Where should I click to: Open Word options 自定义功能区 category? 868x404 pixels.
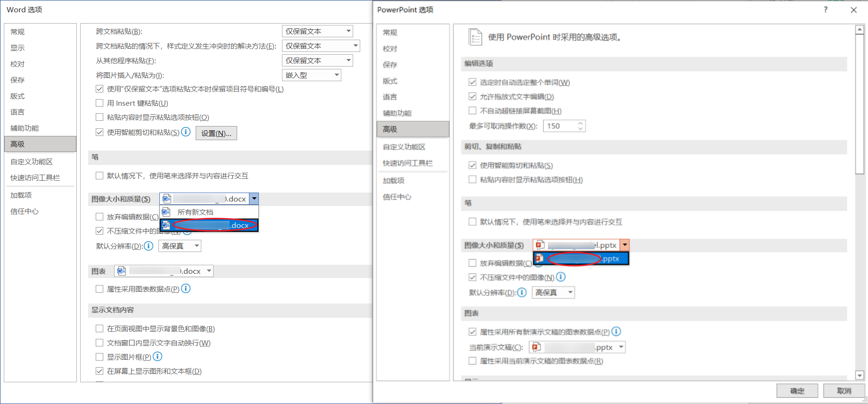[40, 161]
